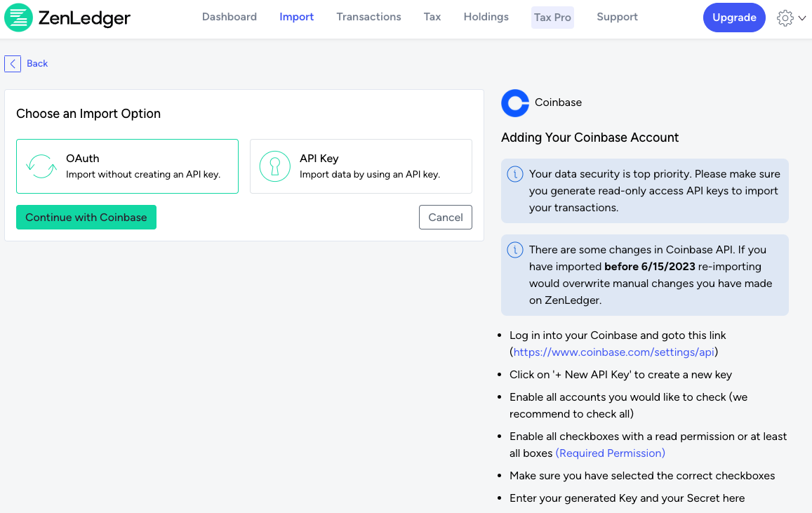Viewport: 812px width, 513px height.
Task: Open settings via the gear icon
Action: point(785,18)
